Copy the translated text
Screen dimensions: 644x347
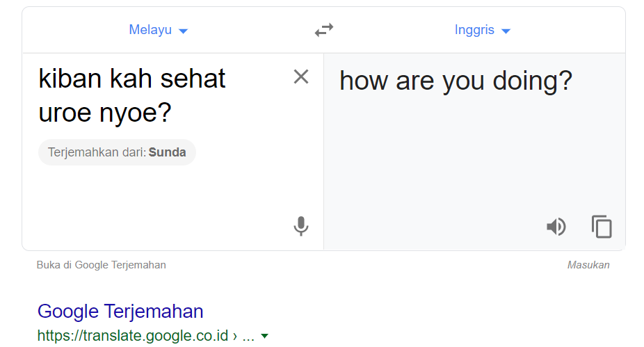[602, 226]
